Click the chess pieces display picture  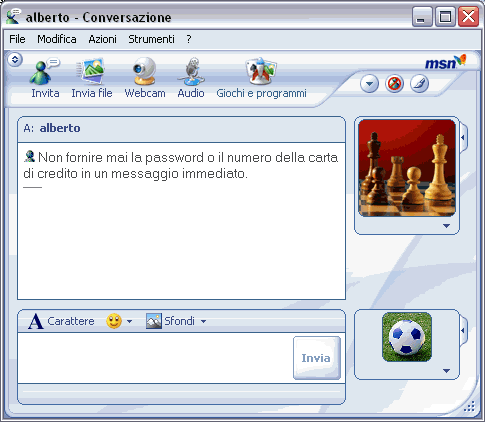coord(407,168)
